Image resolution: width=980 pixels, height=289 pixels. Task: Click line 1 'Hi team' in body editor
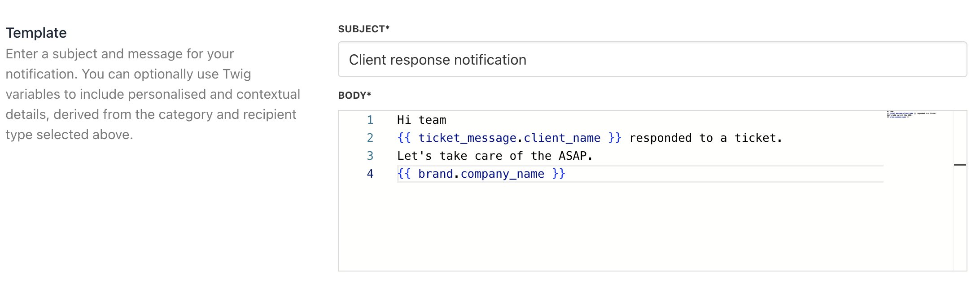pyautogui.click(x=421, y=120)
